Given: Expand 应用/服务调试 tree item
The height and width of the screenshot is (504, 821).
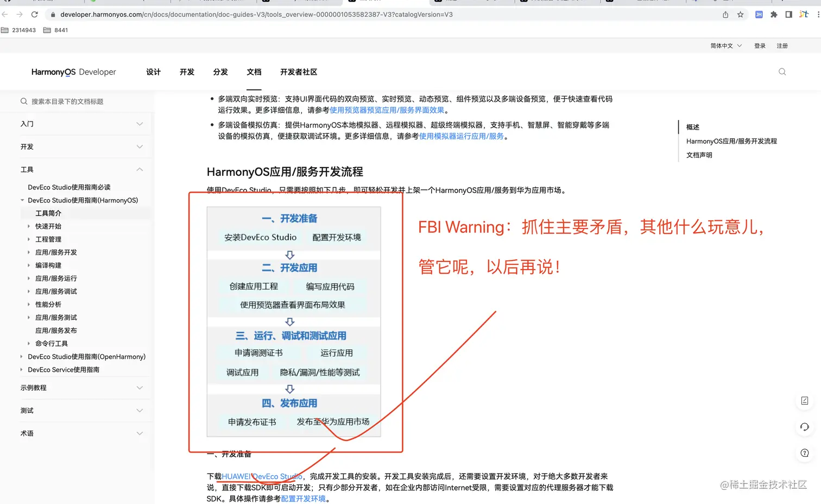Looking at the screenshot, I should (29, 291).
